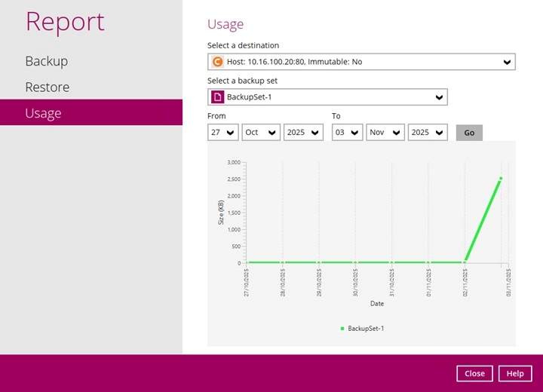The width and height of the screenshot is (543, 392).
Task: Open Help from the bottom bar
Action: pos(515,373)
